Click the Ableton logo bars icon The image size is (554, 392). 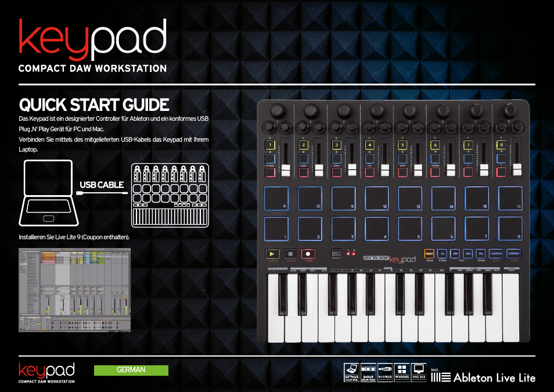click(x=441, y=377)
